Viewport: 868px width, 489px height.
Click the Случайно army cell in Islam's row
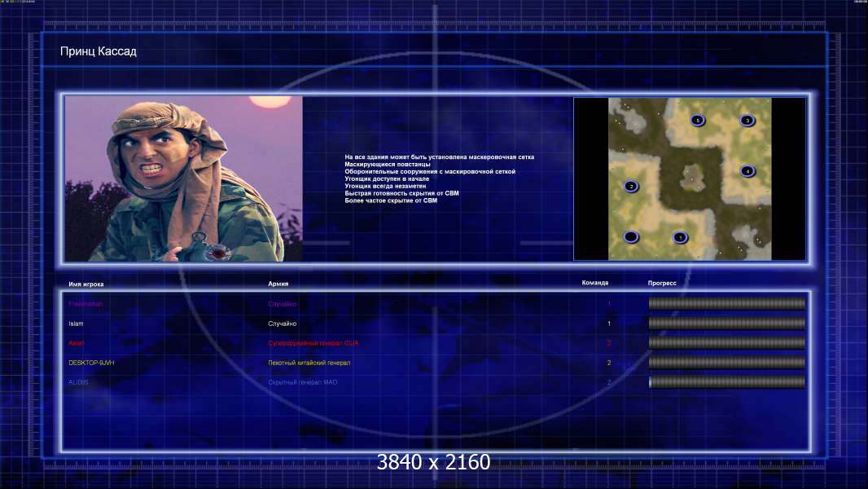point(283,324)
